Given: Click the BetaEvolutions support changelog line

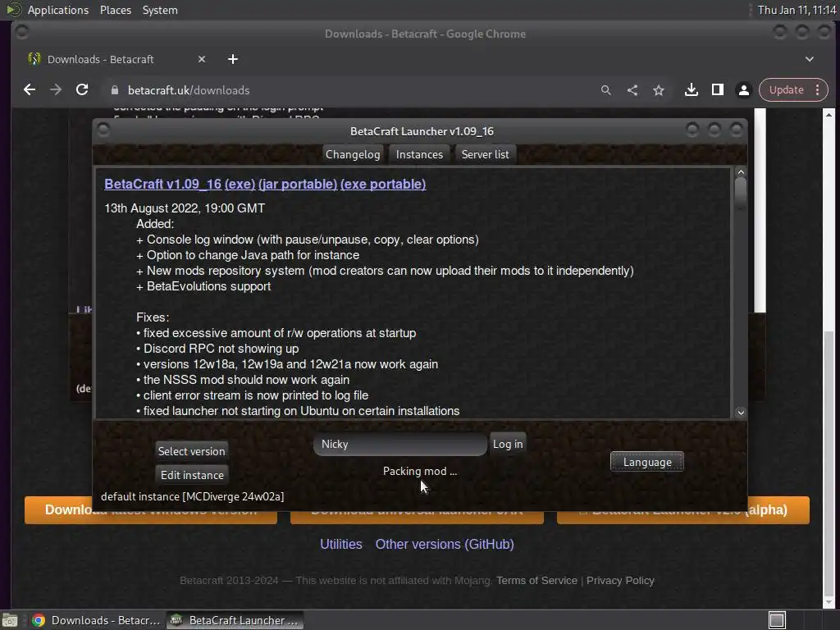Looking at the screenshot, I should click(203, 286).
